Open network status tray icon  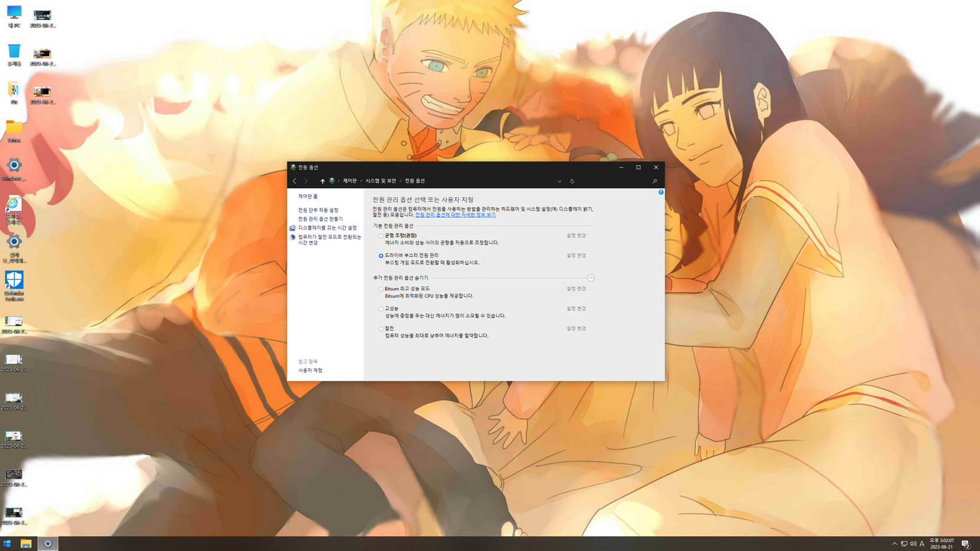pyautogui.click(x=904, y=544)
